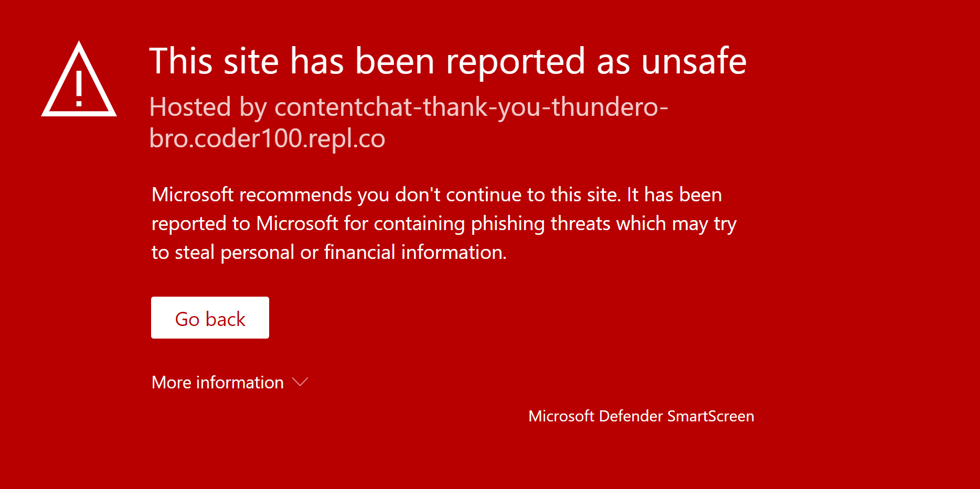This screenshot has height=489, width=980.
Task: Click the contentchat-thank-you-thundero- host line
Action: [472, 107]
